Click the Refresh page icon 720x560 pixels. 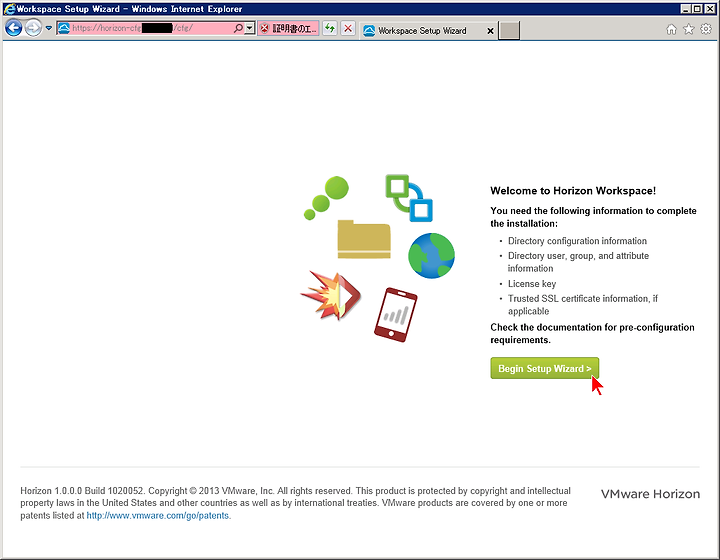coord(330,28)
